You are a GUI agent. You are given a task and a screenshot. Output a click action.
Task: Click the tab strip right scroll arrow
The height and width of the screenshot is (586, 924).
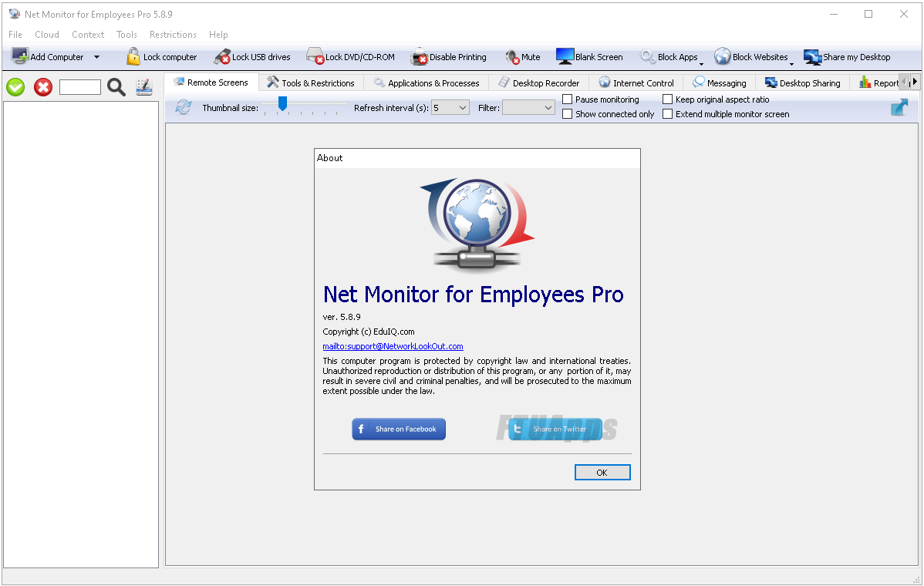point(915,82)
